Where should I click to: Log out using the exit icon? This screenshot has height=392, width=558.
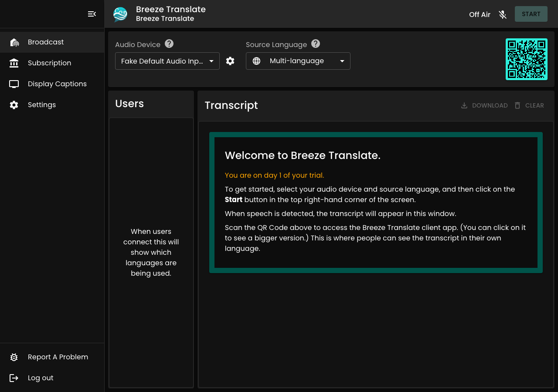tap(14, 378)
